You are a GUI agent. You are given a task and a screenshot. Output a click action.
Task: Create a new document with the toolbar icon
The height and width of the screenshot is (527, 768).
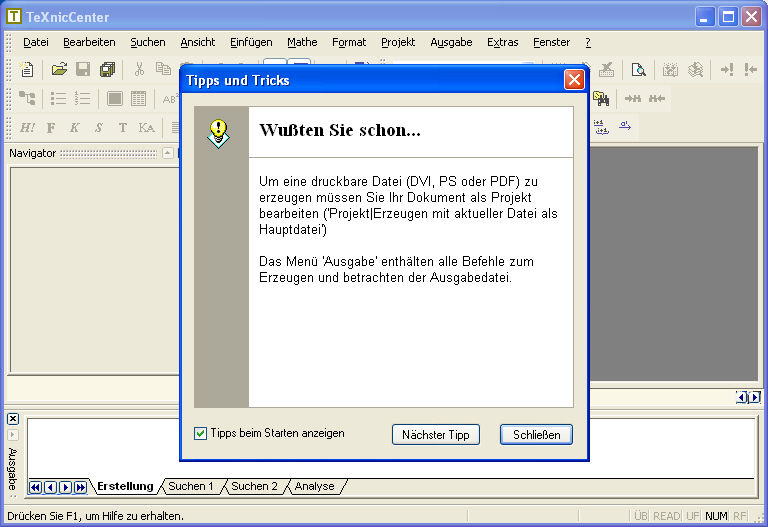pos(27,70)
